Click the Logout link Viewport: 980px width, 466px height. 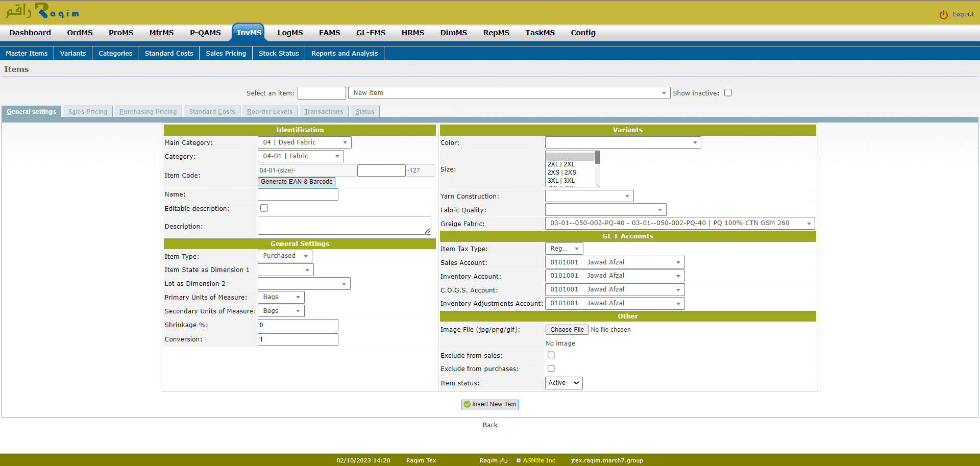[x=963, y=14]
